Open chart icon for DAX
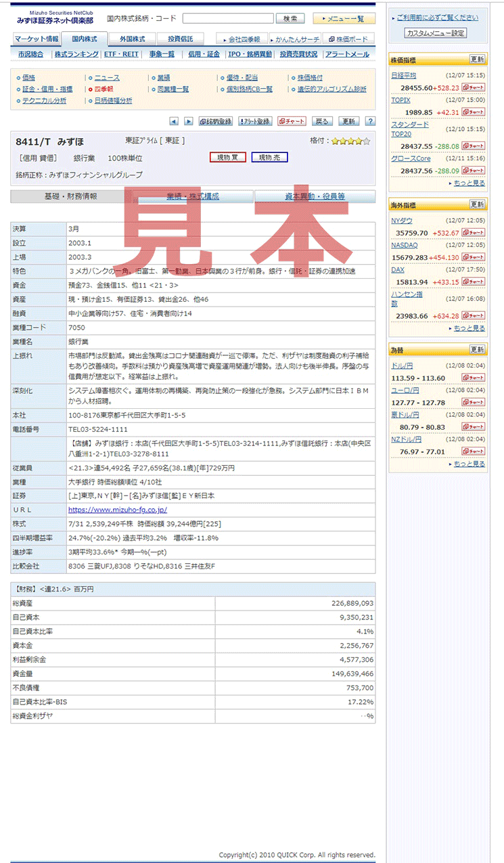This screenshot has height=863, width=504. (x=474, y=282)
